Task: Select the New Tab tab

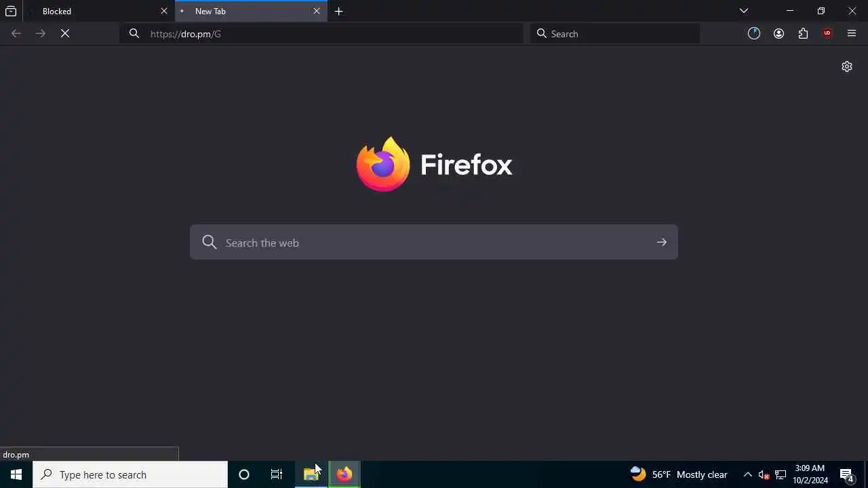Action: [251, 11]
